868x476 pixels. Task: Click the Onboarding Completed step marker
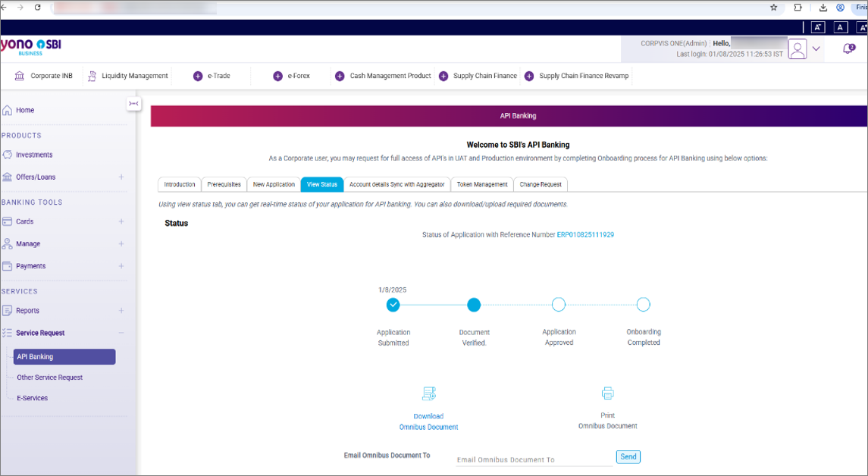(x=644, y=305)
